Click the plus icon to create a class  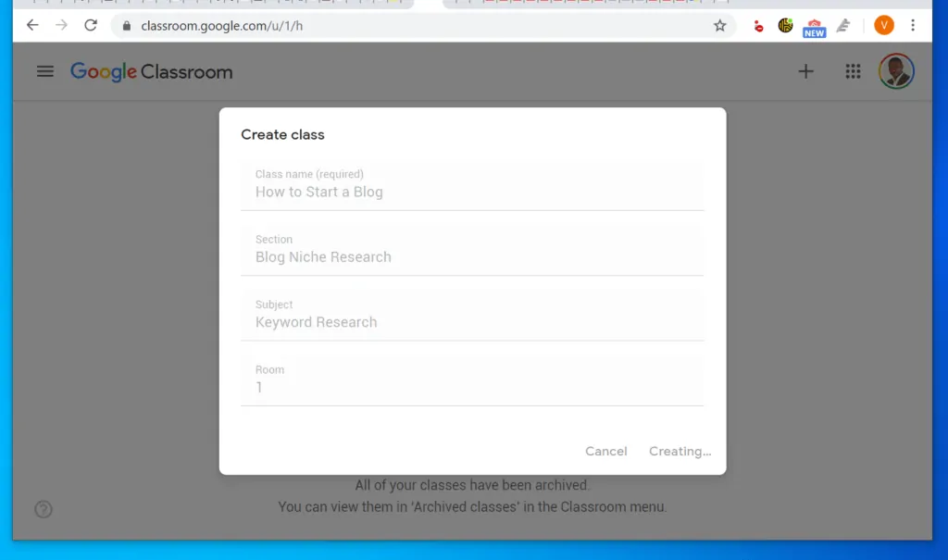(x=805, y=71)
